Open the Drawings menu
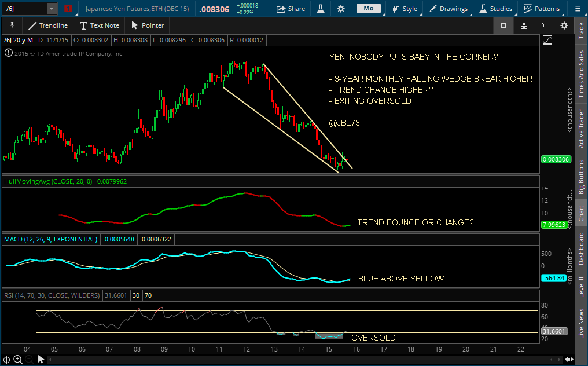Image resolution: width=588 pixels, height=366 pixels. pos(449,9)
